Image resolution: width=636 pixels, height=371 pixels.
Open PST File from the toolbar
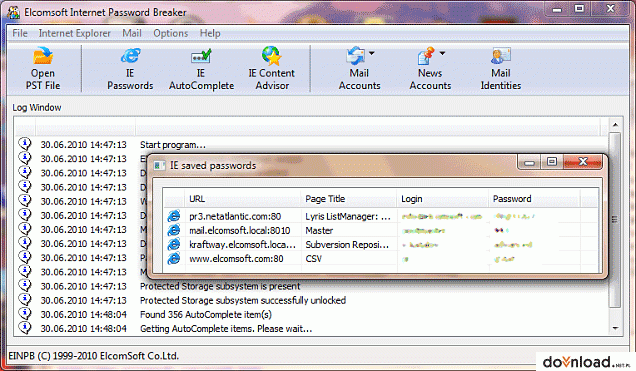point(43,68)
